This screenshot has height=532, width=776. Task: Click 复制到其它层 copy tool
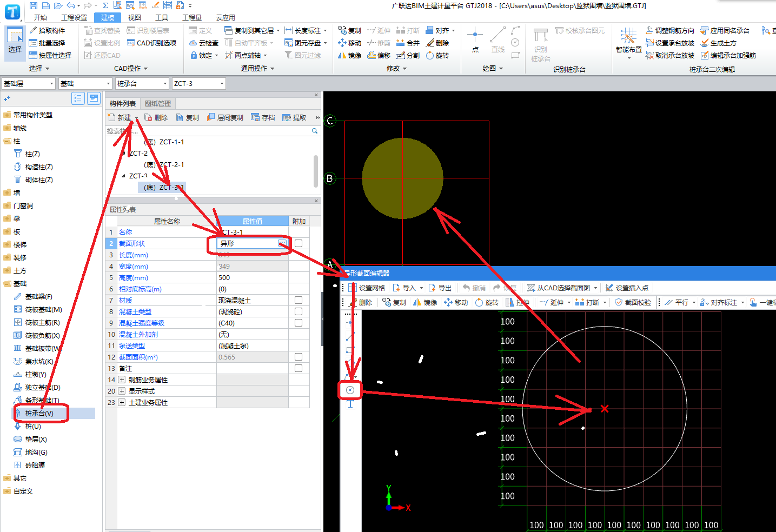[249, 30]
